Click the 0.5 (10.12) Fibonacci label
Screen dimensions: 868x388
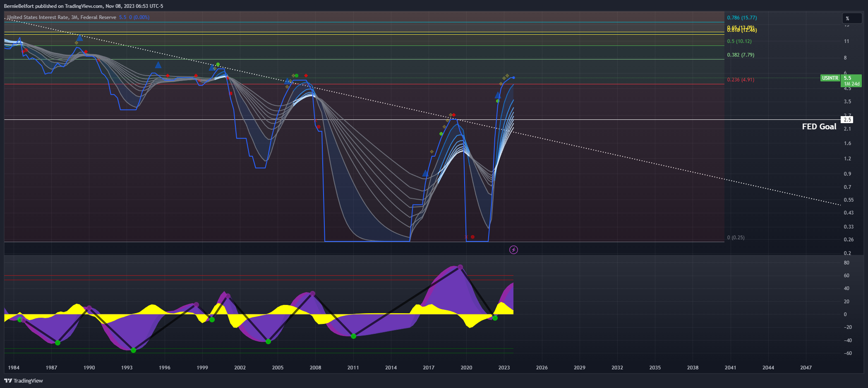pos(739,41)
